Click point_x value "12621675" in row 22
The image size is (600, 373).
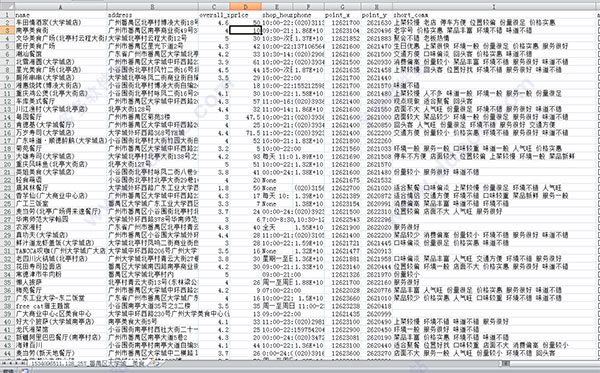point(342,180)
